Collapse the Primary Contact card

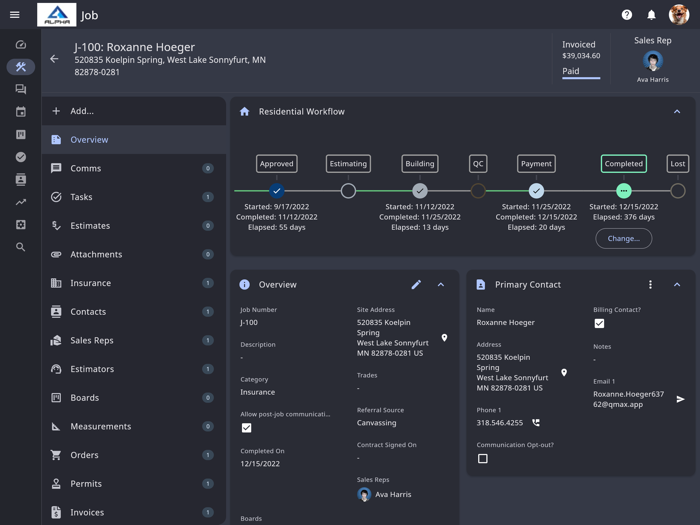pyautogui.click(x=677, y=285)
